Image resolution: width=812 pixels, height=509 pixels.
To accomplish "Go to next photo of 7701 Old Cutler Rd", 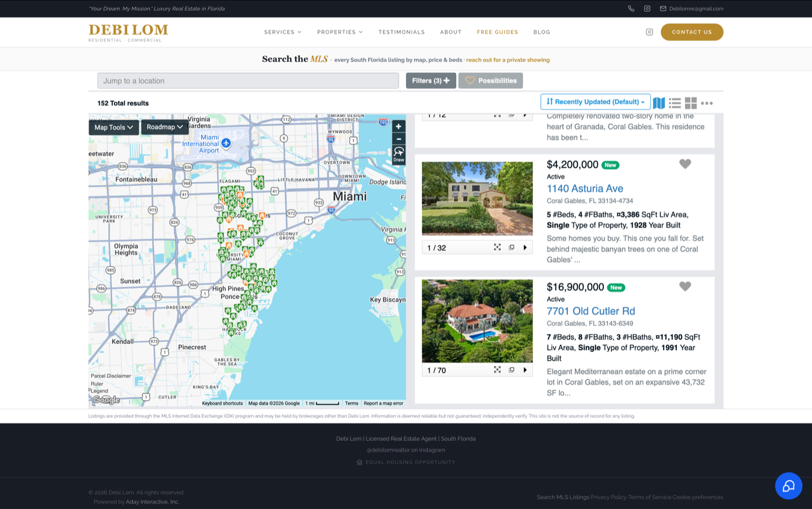I will [525, 370].
